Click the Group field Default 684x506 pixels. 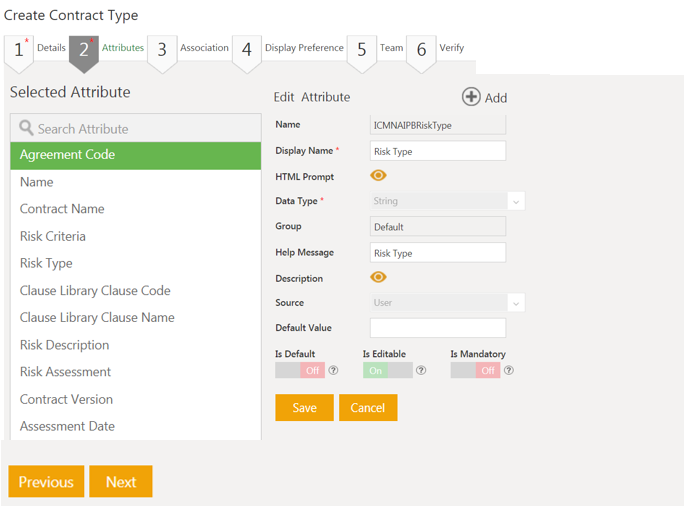pos(438,226)
